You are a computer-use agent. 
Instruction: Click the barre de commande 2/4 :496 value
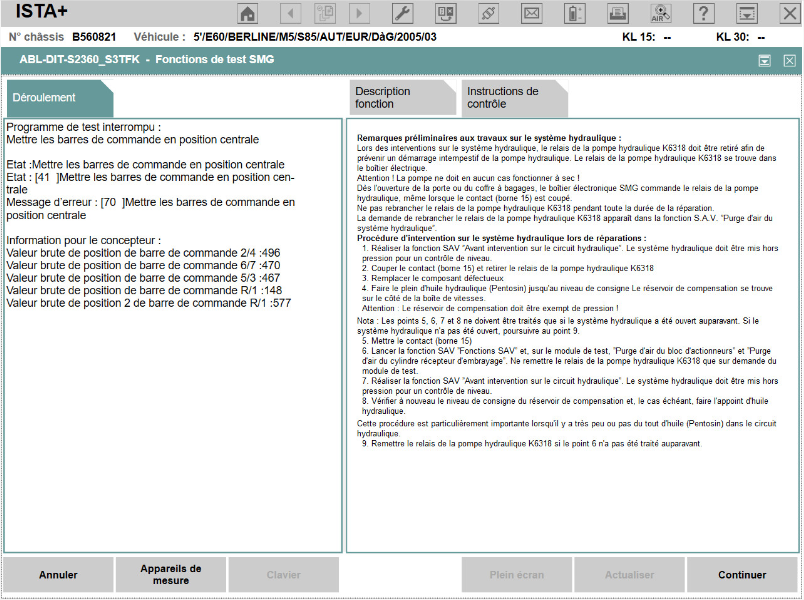coord(143,253)
